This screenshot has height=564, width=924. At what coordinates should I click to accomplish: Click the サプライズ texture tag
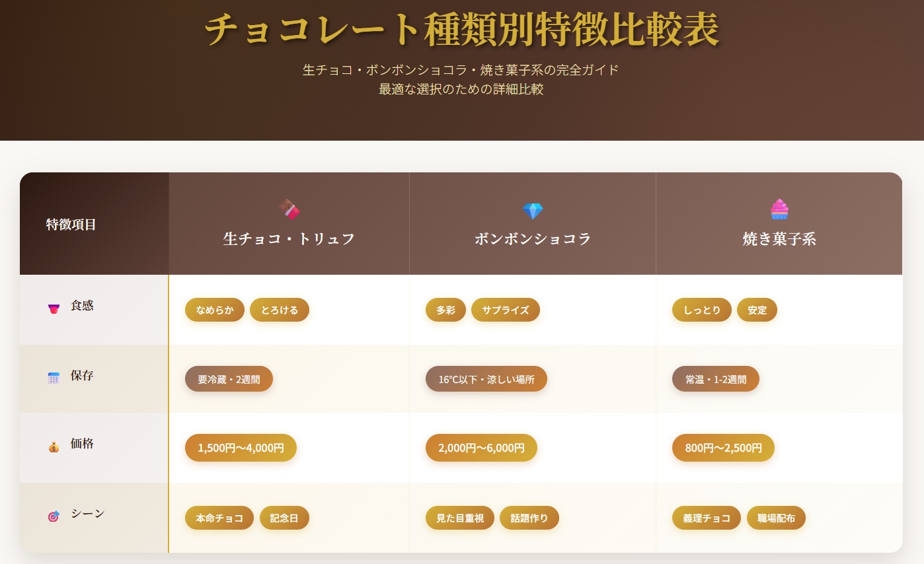click(505, 310)
